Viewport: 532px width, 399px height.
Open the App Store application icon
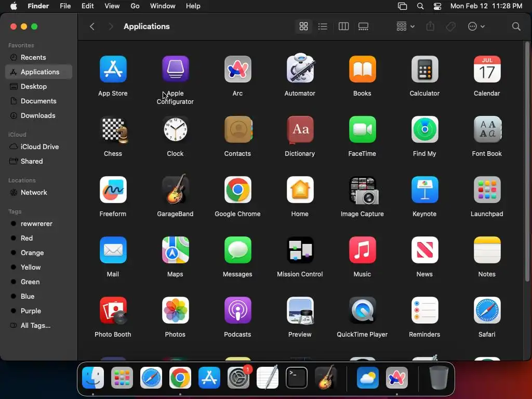113,70
